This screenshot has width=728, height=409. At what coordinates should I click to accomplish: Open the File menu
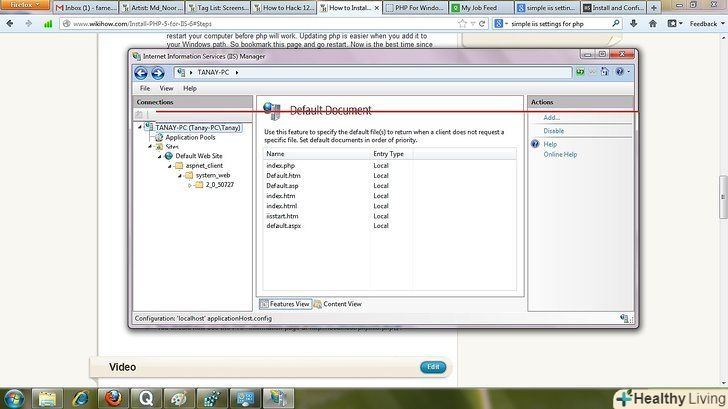pos(145,89)
